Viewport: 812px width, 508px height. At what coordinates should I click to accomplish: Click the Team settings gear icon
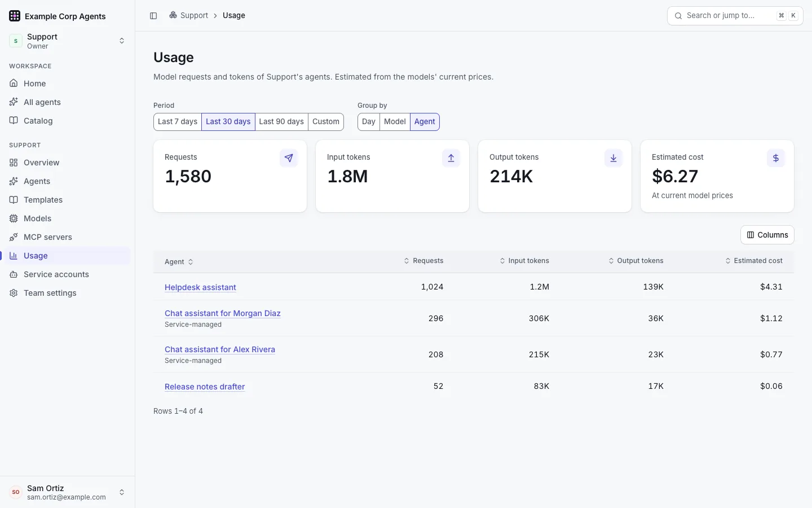[x=14, y=292]
